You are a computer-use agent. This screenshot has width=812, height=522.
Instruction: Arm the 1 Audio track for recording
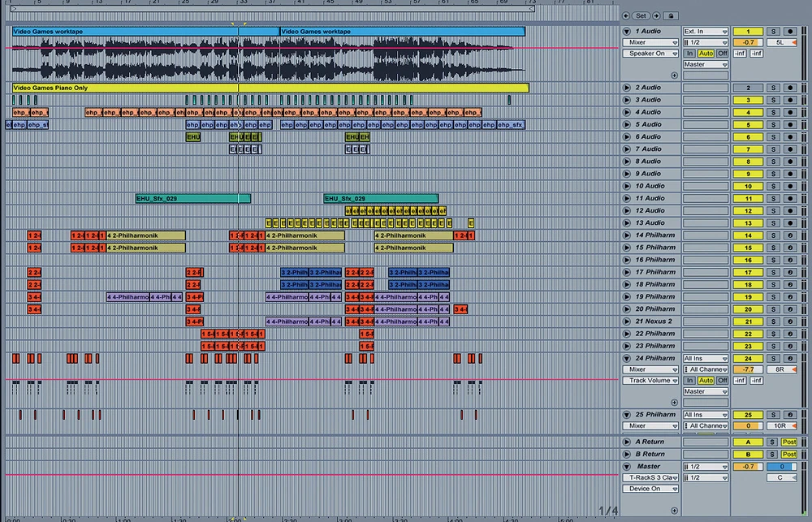click(790, 32)
